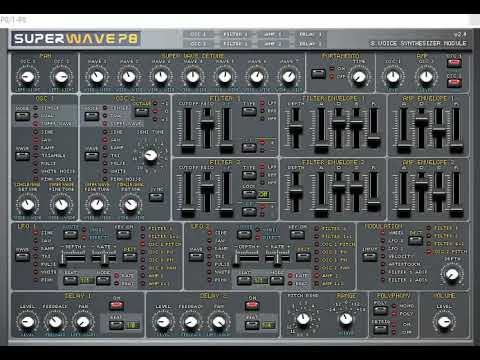
Task: Click the AM OSC 1 level knob
Action: [x=393, y=77]
